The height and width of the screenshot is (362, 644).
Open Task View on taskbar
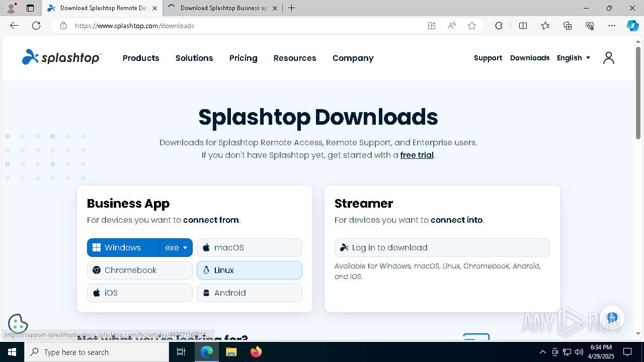coord(181,352)
